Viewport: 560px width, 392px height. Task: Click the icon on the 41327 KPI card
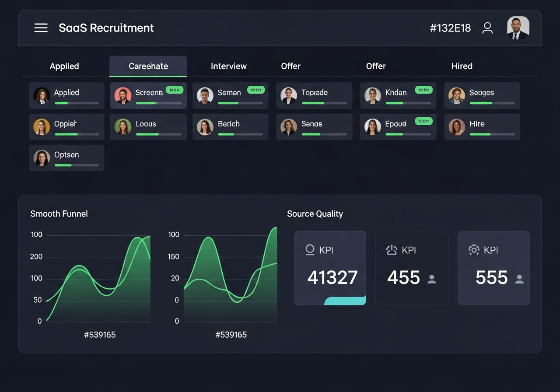tap(310, 250)
